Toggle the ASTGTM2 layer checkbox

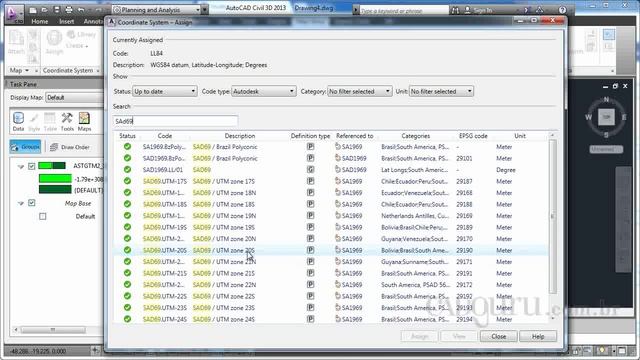31,166
